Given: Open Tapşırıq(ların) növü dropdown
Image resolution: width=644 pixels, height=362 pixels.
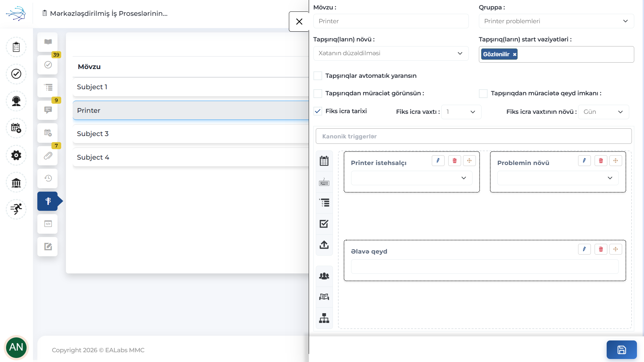Looking at the screenshot, I should pos(391,53).
